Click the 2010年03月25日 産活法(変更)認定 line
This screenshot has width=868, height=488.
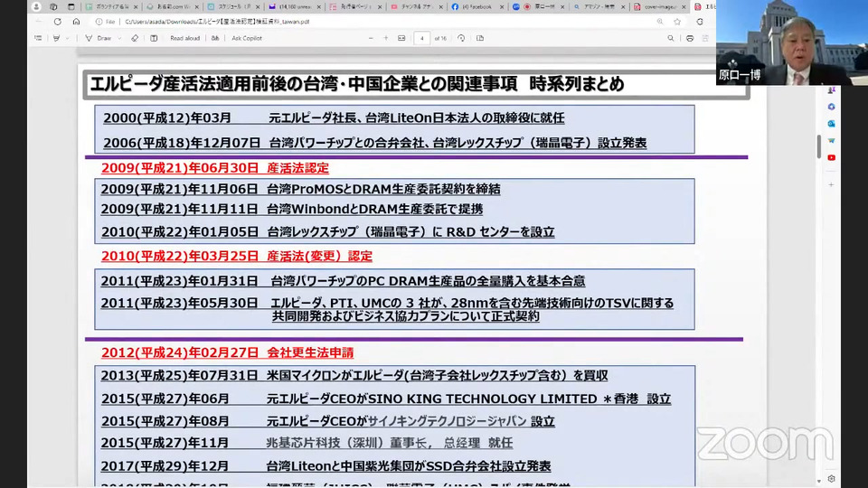[236, 256]
